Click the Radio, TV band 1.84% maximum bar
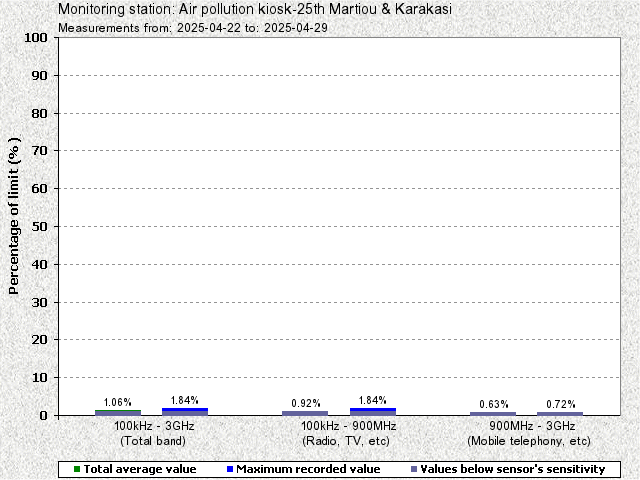 (373, 411)
